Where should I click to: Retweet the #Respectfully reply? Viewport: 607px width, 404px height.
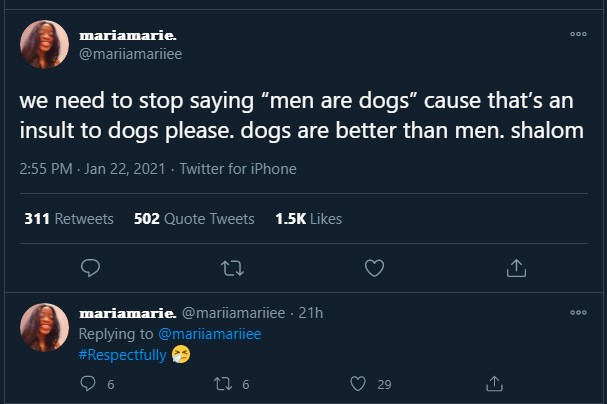coord(224,383)
